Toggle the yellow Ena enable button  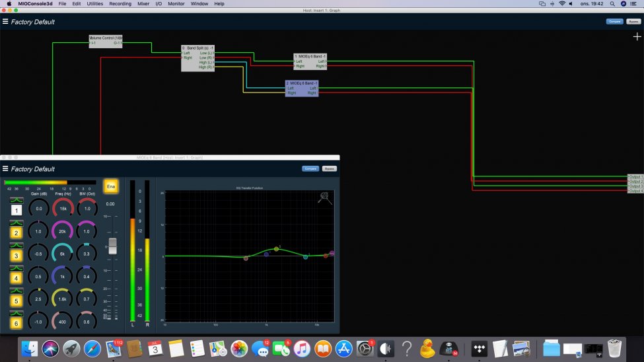coord(111,186)
